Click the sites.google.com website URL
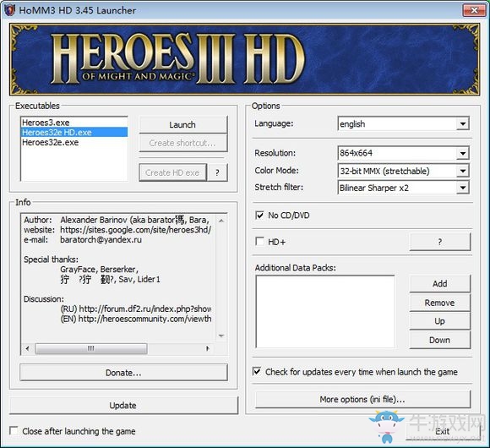This screenshot has width=490, height=448. click(x=136, y=230)
